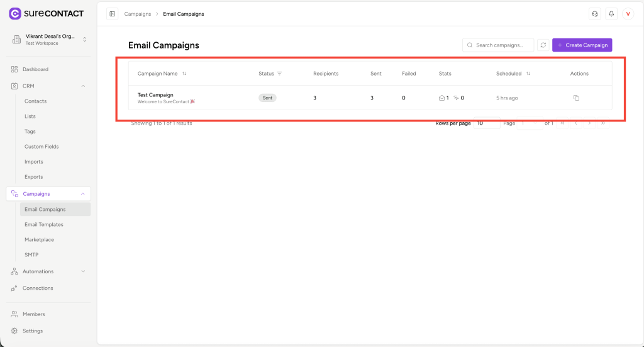Image resolution: width=644 pixels, height=347 pixels.
Task: Click the Stats column header
Action: [445, 74]
